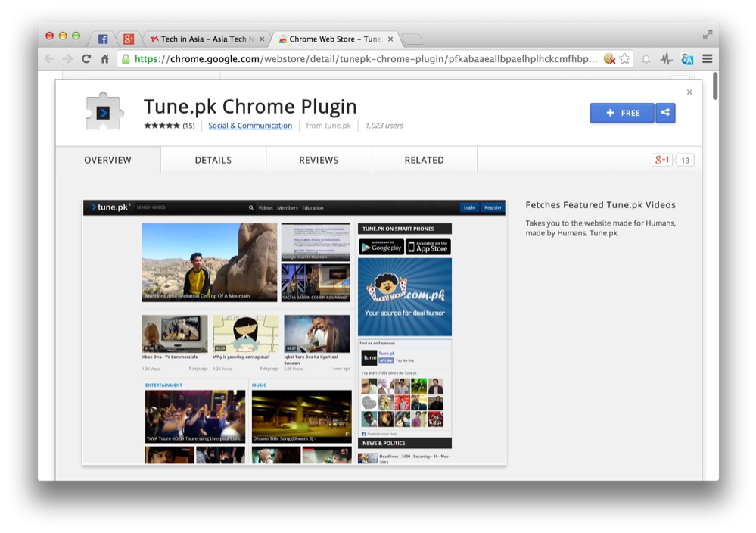The image size is (756, 533).
Task: Go to the browser home page
Action: (x=104, y=59)
